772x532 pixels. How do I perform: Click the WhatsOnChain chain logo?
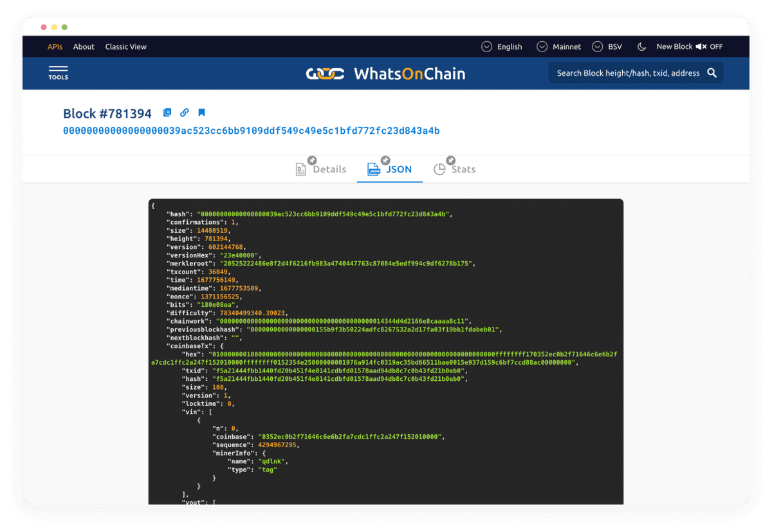325,73
